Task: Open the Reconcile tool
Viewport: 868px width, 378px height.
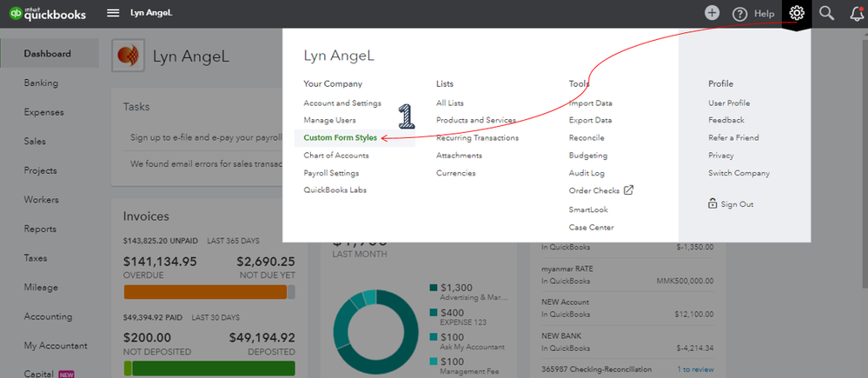Action: [x=586, y=138]
